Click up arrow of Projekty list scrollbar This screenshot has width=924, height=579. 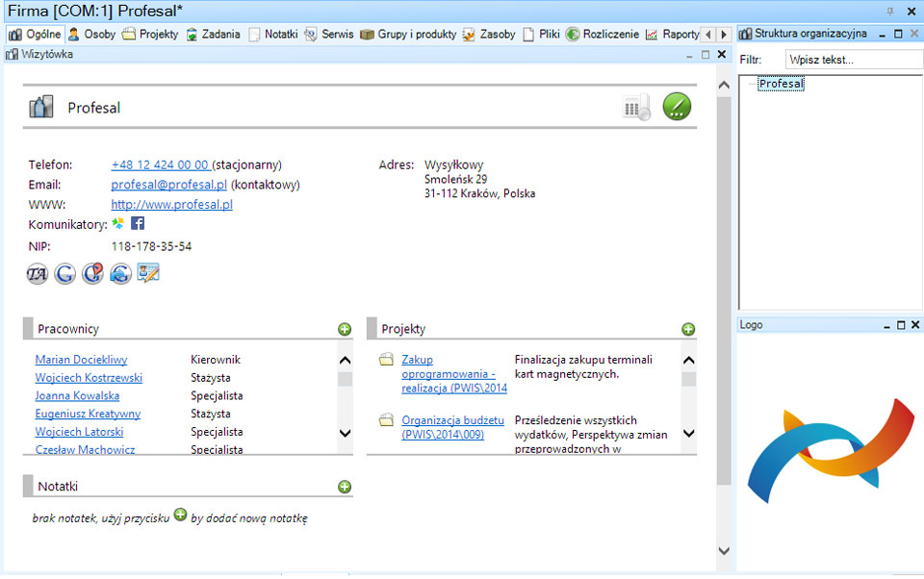[688, 361]
